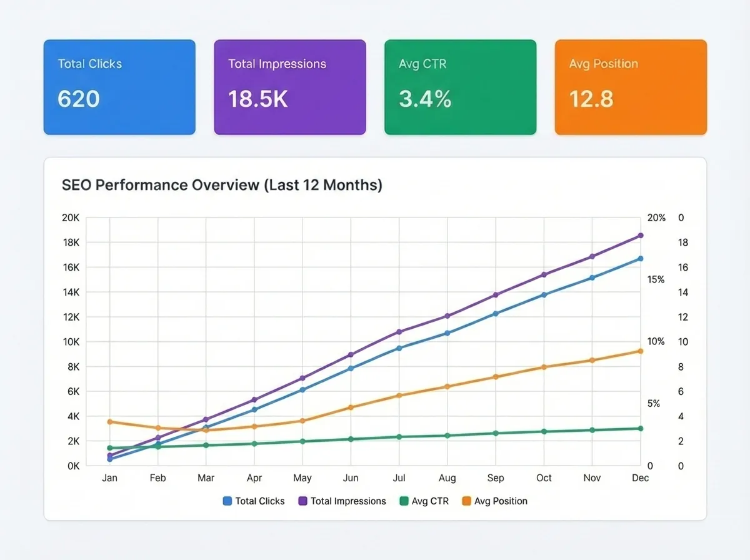Image resolution: width=750 pixels, height=560 pixels.
Task: Click the December point on Total Clicks line
Action: coord(640,258)
